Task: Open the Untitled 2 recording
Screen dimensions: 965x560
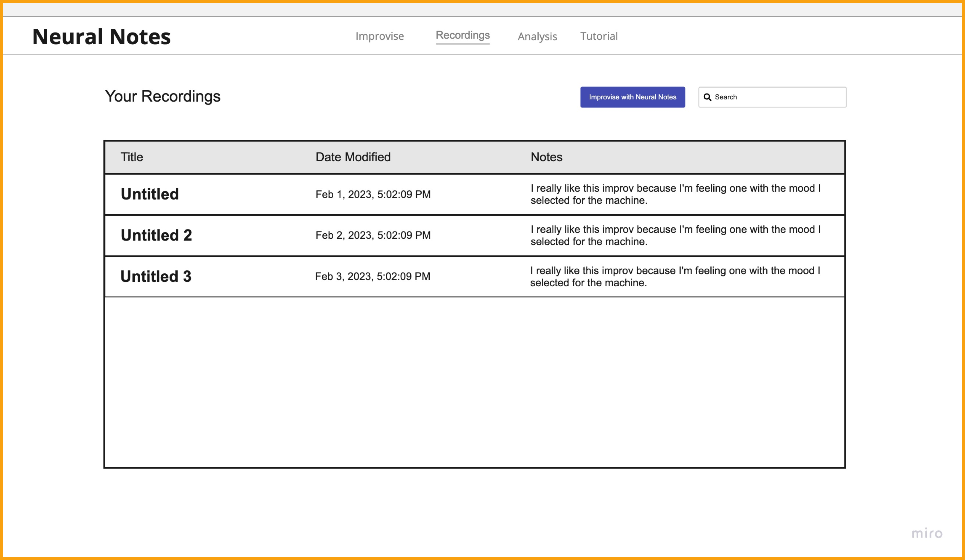Action: tap(156, 235)
